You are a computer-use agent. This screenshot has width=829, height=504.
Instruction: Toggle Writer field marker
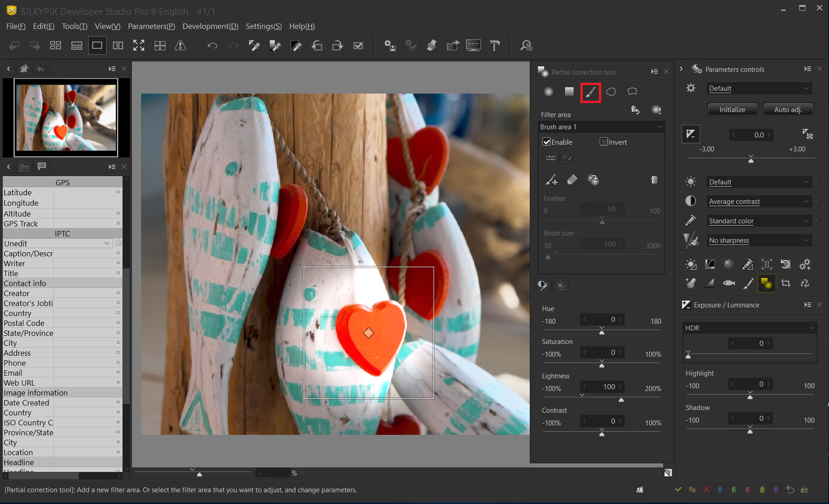pyautogui.click(x=118, y=263)
